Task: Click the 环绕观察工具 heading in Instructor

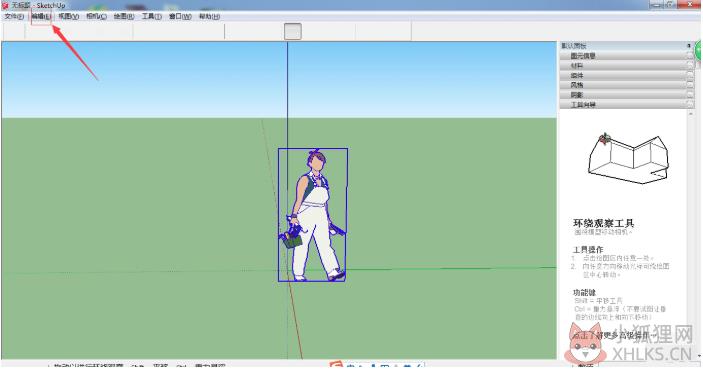Action: point(603,223)
